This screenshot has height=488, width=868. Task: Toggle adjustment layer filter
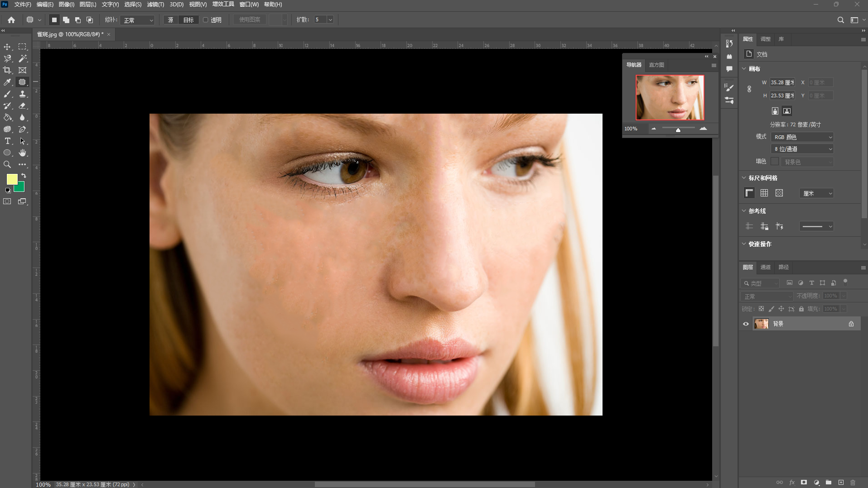coord(800,283)
